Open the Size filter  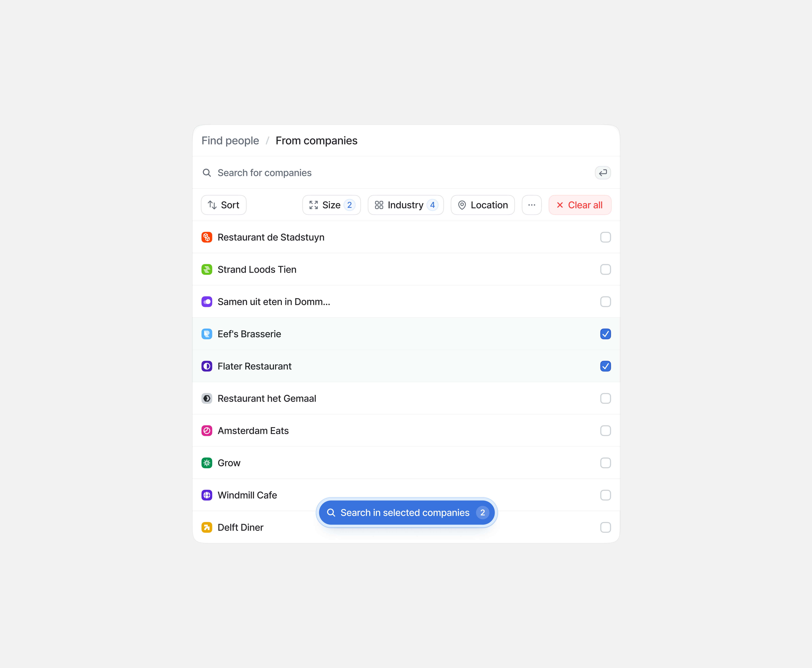tap(331, 205)
